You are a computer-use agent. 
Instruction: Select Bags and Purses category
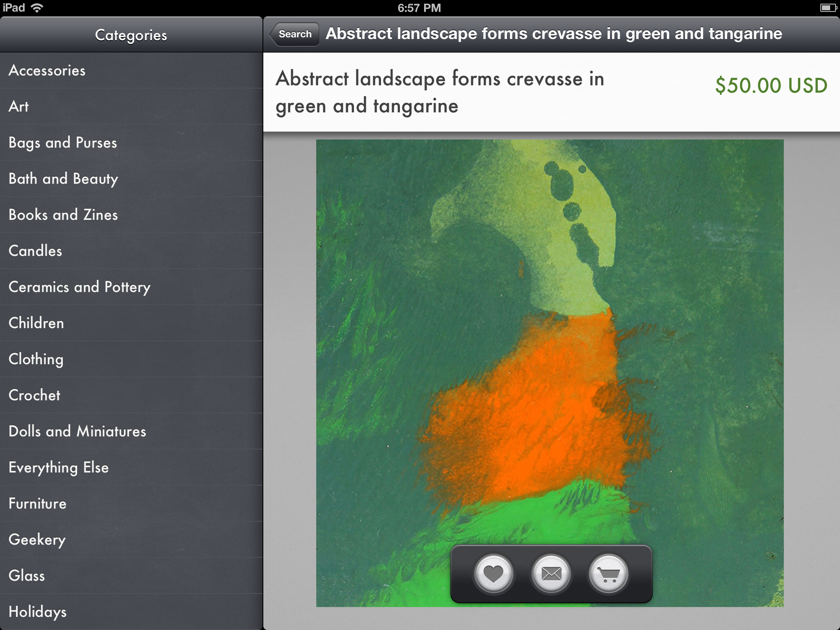point(131,143)
